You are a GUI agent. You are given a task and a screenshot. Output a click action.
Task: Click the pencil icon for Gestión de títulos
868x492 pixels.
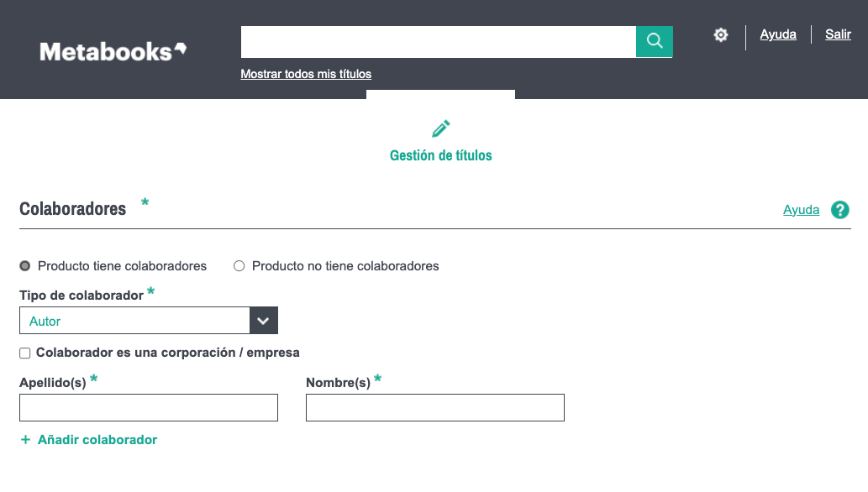click(441, 128)
